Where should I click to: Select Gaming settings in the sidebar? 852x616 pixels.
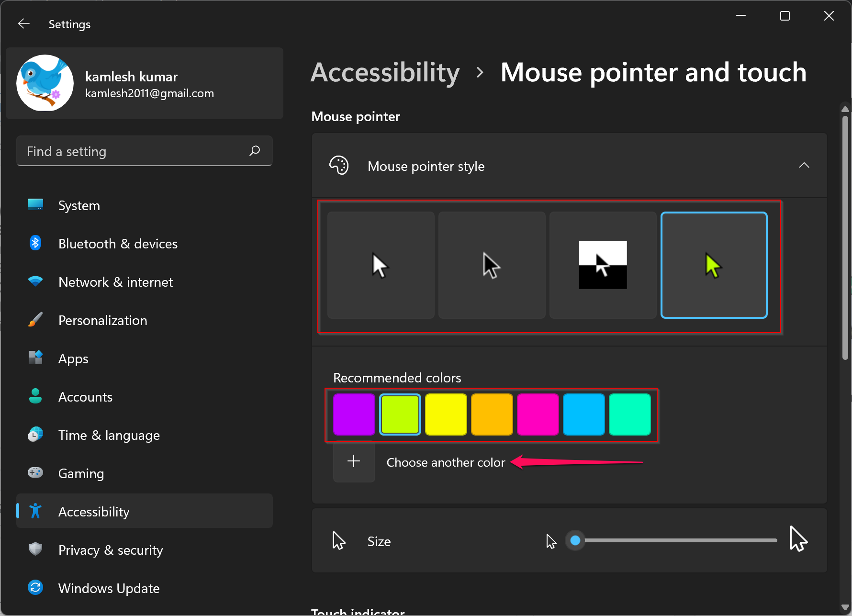pyautogui.click(x=81, y=473)
